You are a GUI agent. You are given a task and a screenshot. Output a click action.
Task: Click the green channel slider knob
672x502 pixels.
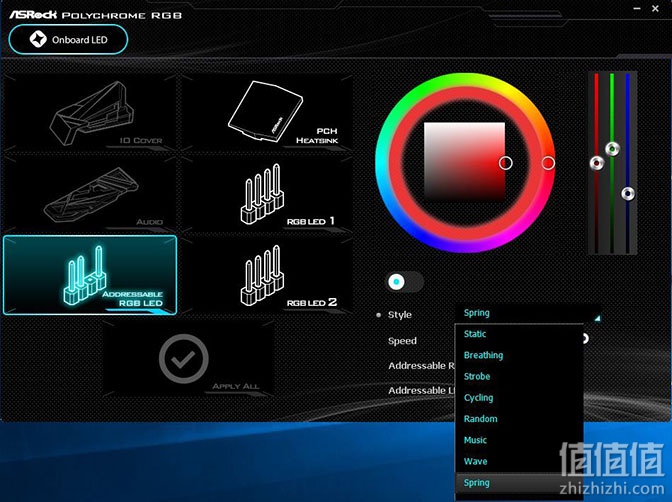[x=612, y=149]
